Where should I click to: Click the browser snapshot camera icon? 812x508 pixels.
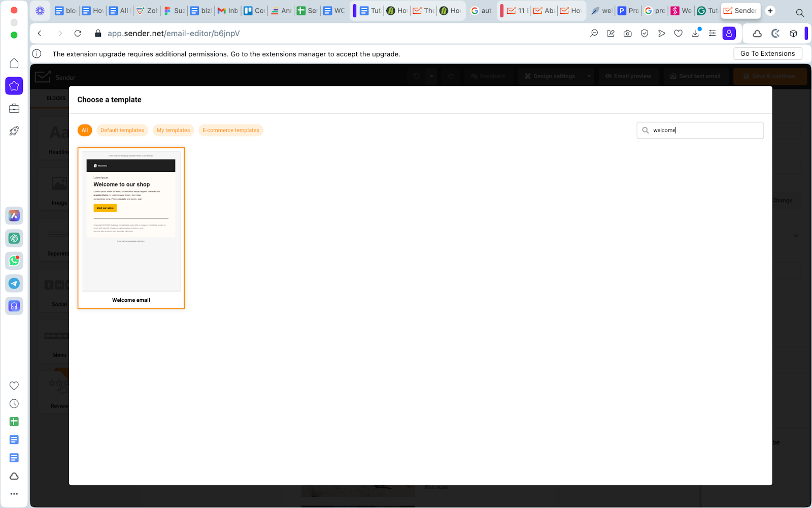click(x=628, y=34)
